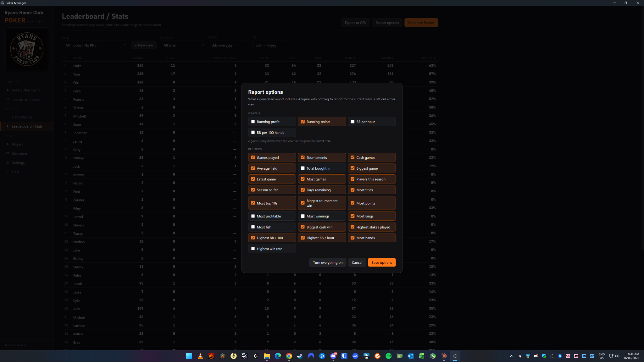The width and height of the screenshot is (644, 362).
Task: Open Discord from the taskbar
Action: [x=333, y=356]
